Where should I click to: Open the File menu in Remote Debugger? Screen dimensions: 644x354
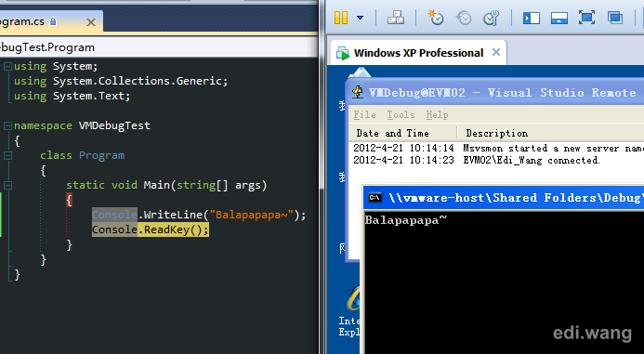click(x=364, y=114)
